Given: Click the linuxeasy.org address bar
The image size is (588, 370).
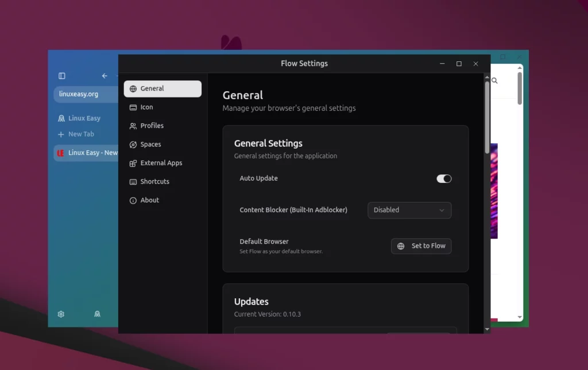Looking at the screenshot, I should [85, 94].
